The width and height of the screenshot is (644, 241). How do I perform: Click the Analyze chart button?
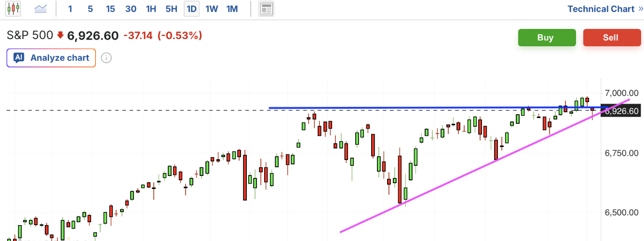coord(51,58)
